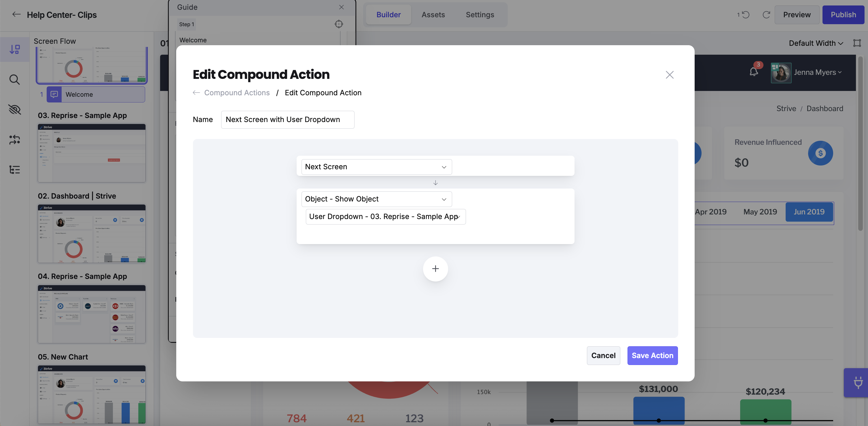This screenshot has height=426, width=868.
Task: Click the compound action Name field
Action: pos(287,119)
